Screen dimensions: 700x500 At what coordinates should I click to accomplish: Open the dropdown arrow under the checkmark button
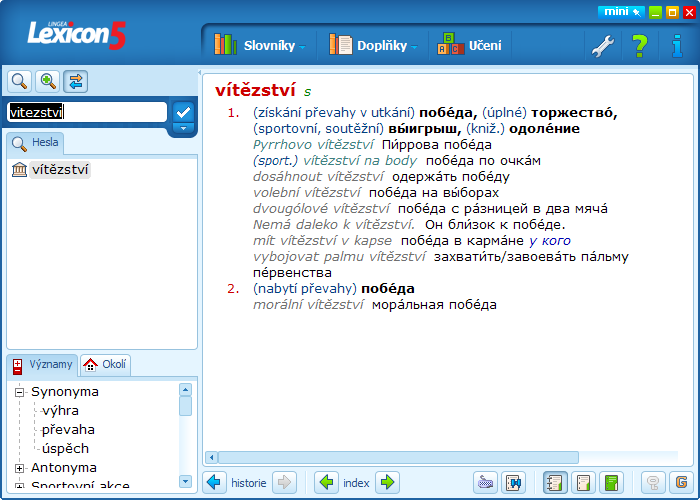(x=182, y=128)
